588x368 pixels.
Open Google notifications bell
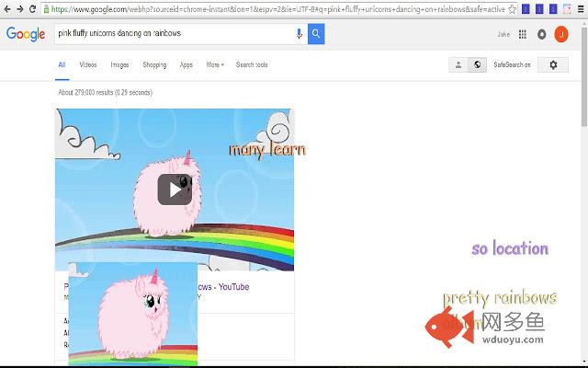[541, 34]
